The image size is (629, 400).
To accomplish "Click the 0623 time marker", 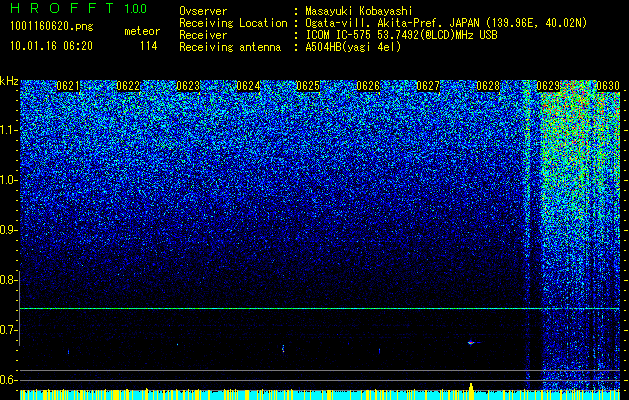I will (188, 86).
